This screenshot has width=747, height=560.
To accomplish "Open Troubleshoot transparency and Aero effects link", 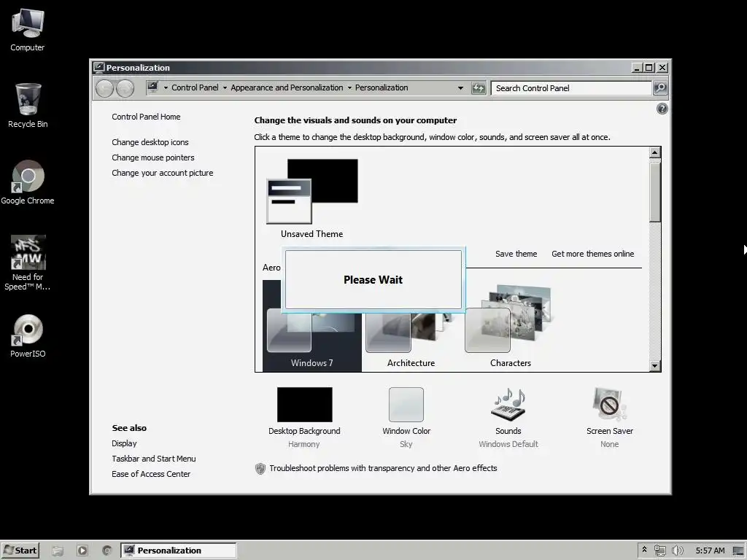I will pos(383,468).
